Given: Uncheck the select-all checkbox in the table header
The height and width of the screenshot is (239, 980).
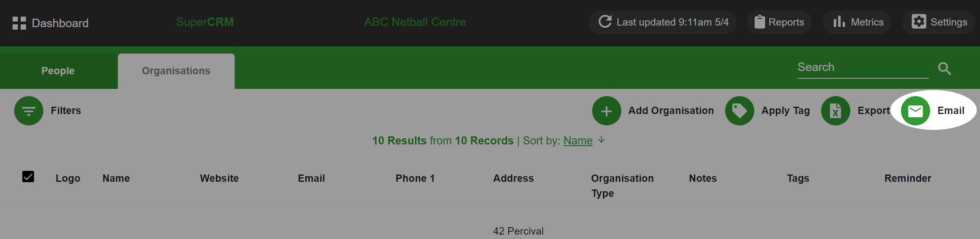Looking at the screenshot, I should click(28, 177).
